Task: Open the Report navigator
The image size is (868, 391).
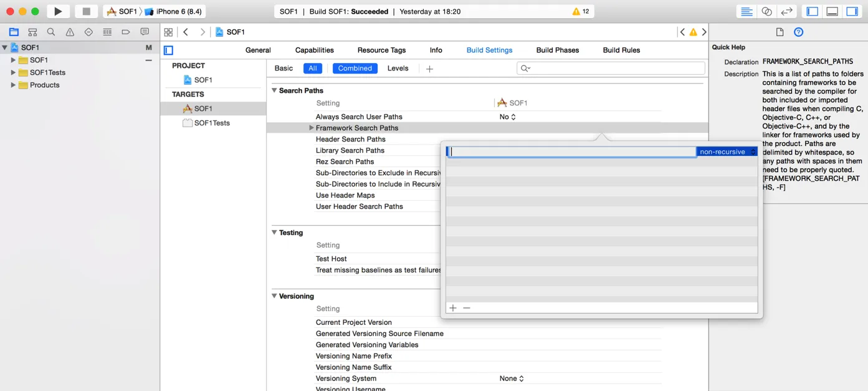Action: (145, 32)
